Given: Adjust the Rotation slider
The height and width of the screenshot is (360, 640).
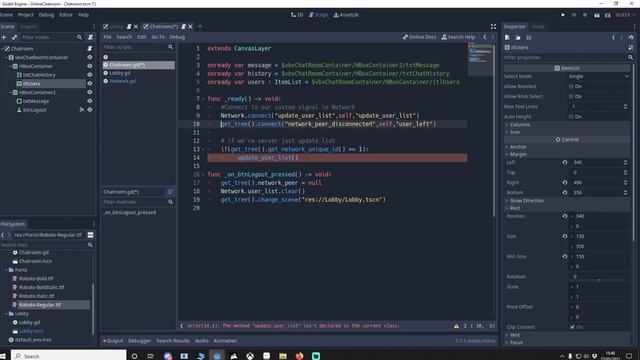Looking at the screenshot, I should tap(599, 280).
